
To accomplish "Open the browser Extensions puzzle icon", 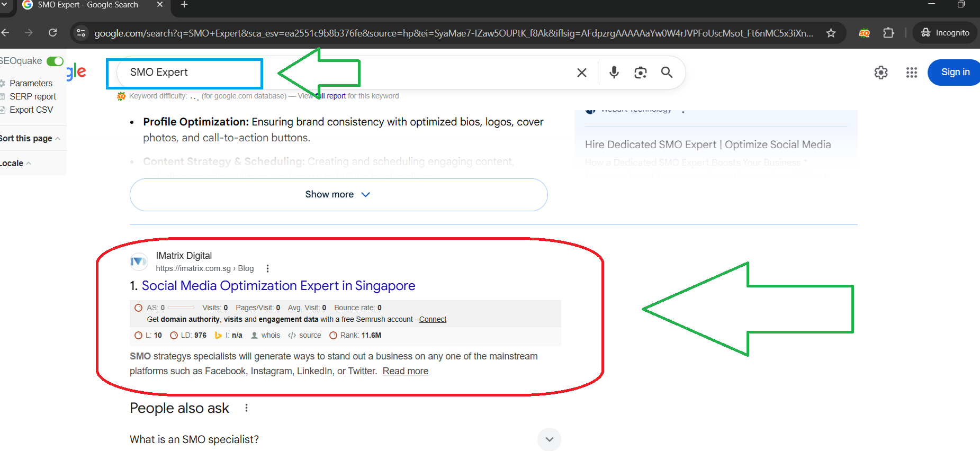I will [888, 33].
